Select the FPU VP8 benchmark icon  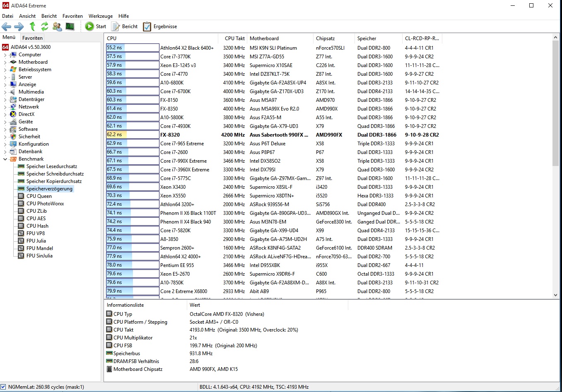[x=21, y=233]
